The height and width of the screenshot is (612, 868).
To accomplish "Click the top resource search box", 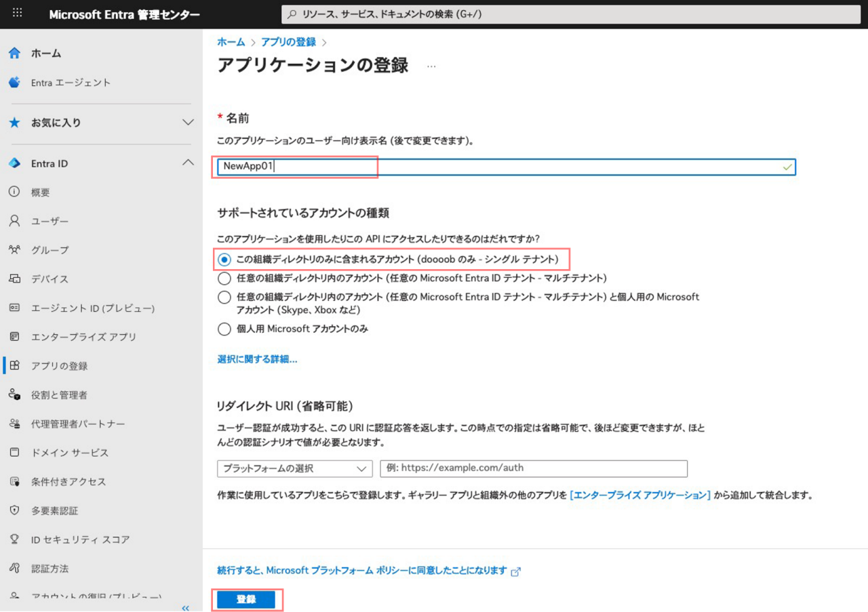I will 570,14.
